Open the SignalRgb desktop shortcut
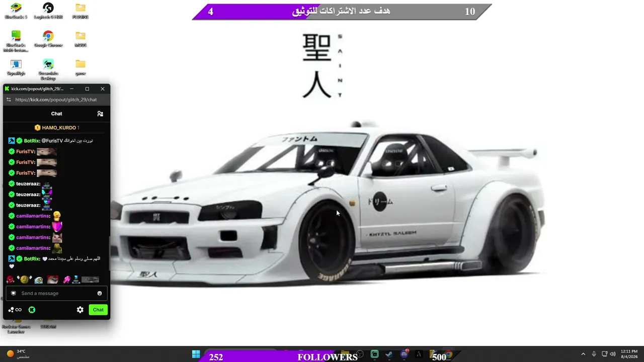Viewport: 644px width, 362px height. [16, 67]
